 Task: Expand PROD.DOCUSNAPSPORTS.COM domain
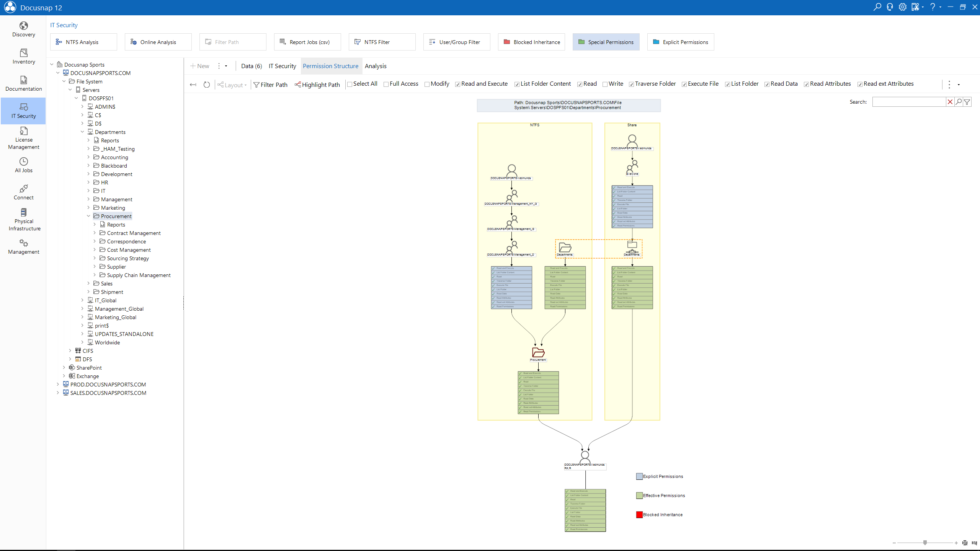(58, 384)
